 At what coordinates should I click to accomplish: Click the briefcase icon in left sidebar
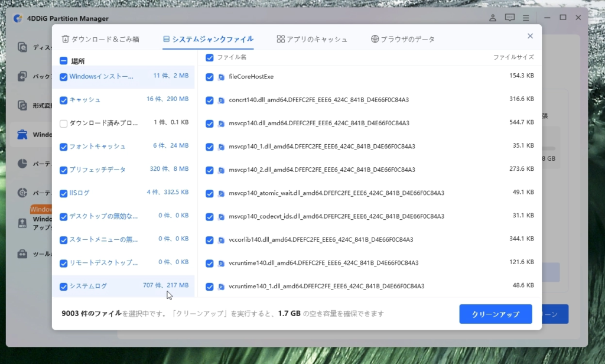(x=22, y=135)
